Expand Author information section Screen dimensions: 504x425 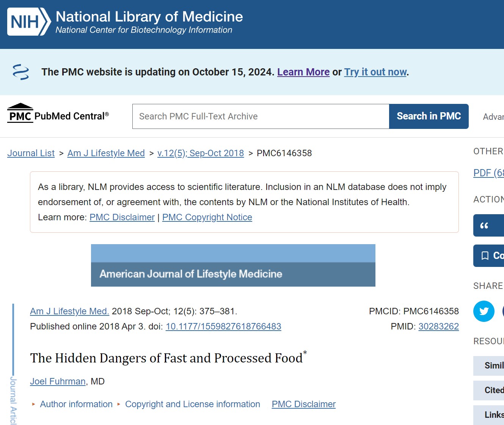(76, 404)
